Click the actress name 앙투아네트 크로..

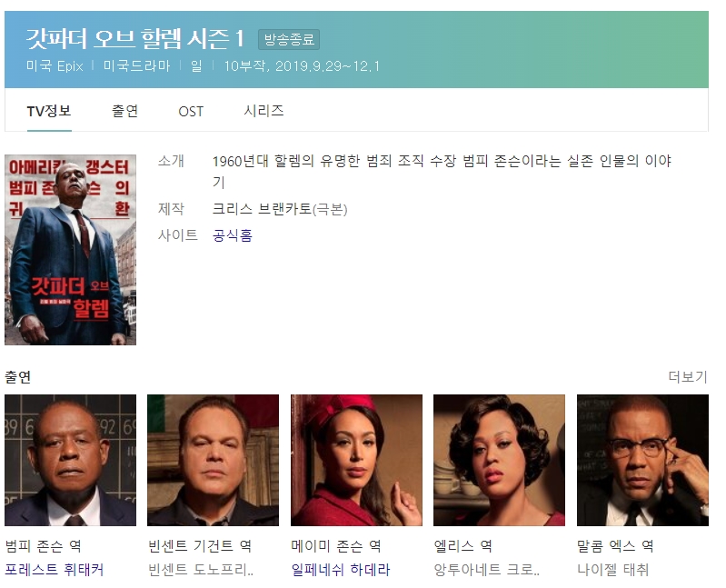tap(487, 569)
